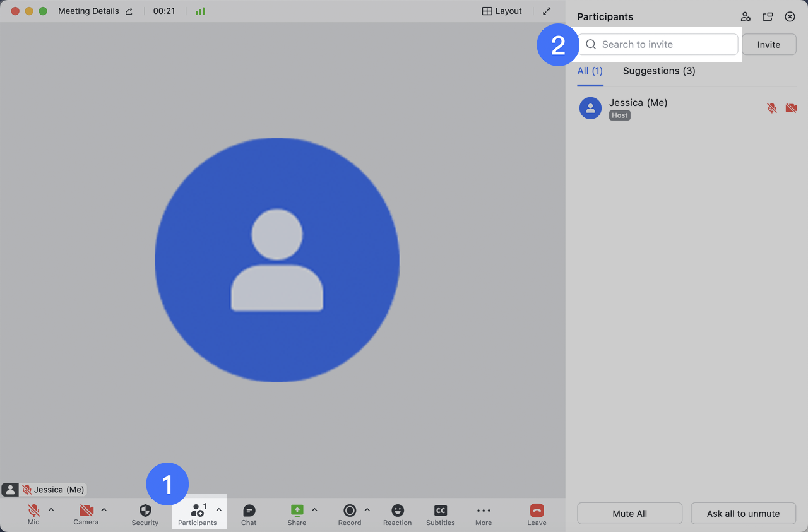Open the More options menu
The width and height of the screenshot is (808, 532).
tap(484, 514)
